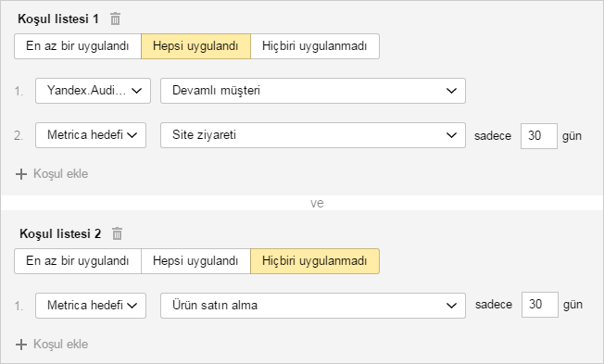
Task: Open Metrica hedefi dropdown in list 2
Action: pos(91,306)
